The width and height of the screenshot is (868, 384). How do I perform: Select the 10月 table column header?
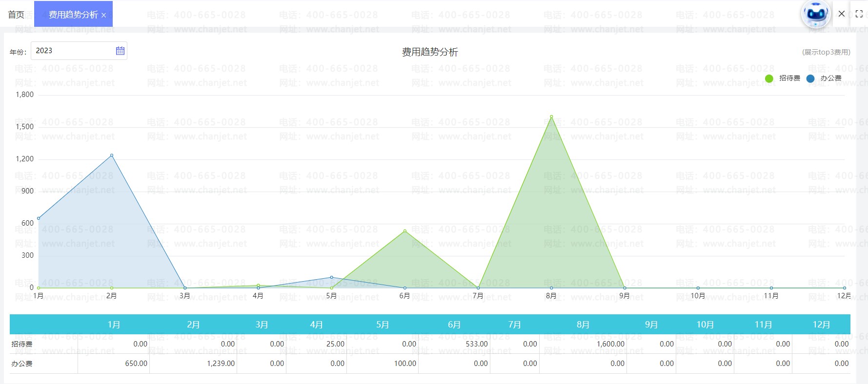tap(705, 325)
